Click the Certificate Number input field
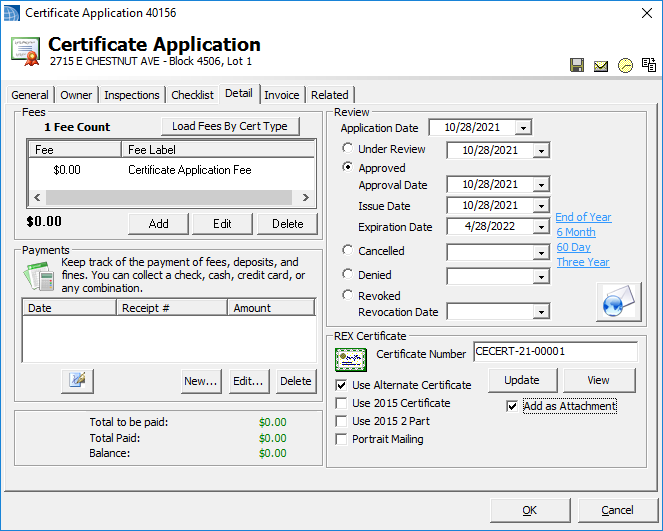This screenshot has height=531, width=663. [555, 352]
